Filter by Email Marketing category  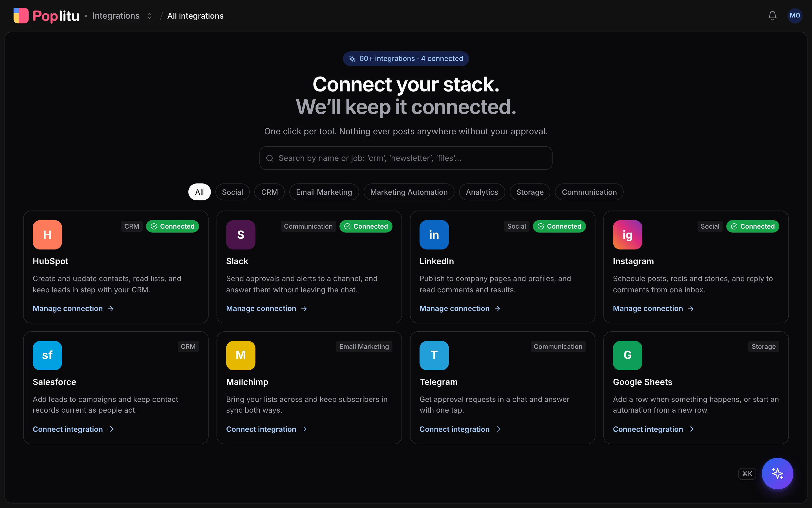click(324, 192)
